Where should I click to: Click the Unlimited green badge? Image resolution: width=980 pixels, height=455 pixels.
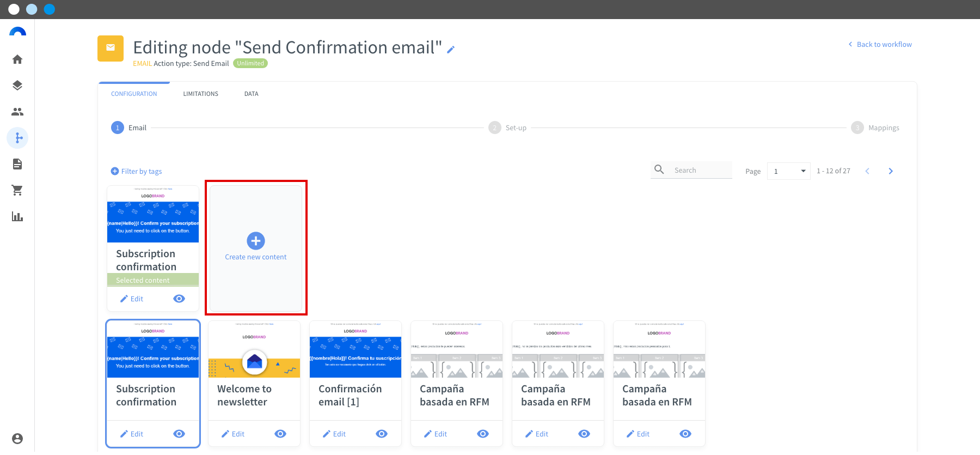click(x=250, y=63)
